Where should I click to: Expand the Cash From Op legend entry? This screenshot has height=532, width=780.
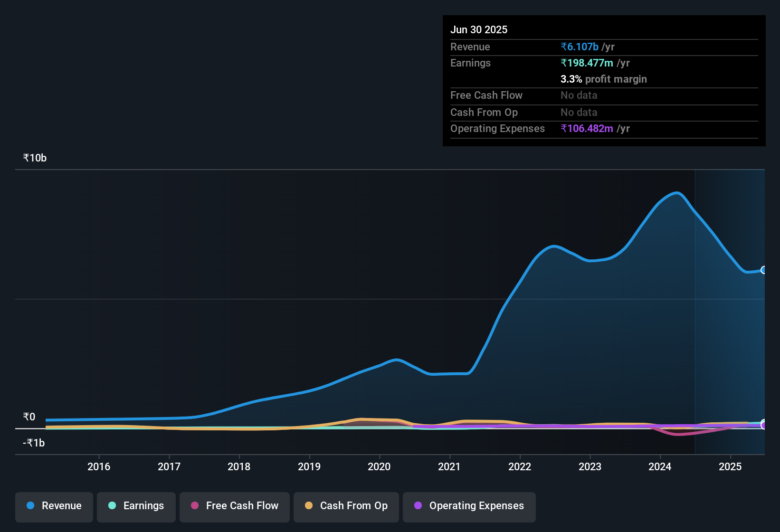point(346,506)
